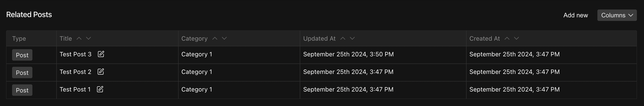Edit Test Post 1 via pencil icon
The width and height of the screenshot is (644, 106).
click(100, 89)
